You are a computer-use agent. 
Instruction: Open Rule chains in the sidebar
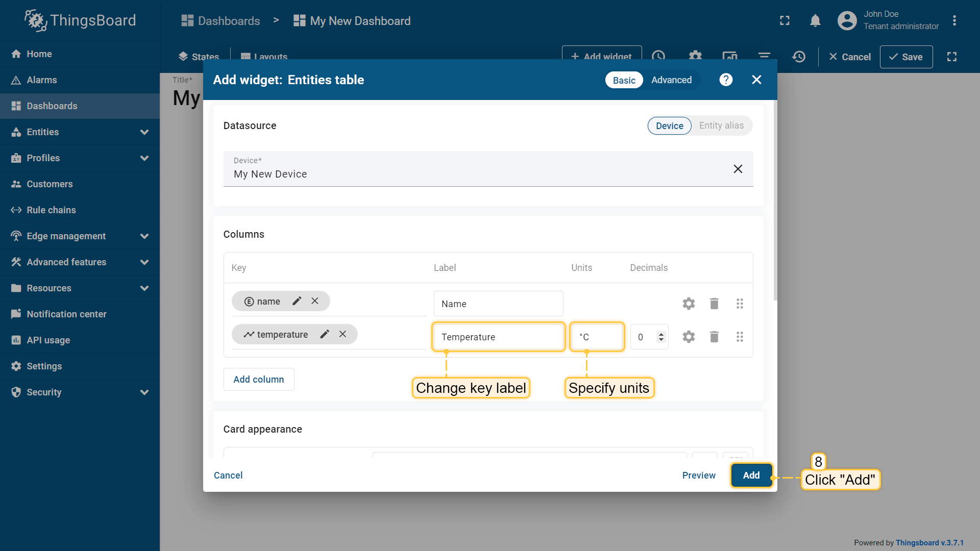tap(51, 210)
